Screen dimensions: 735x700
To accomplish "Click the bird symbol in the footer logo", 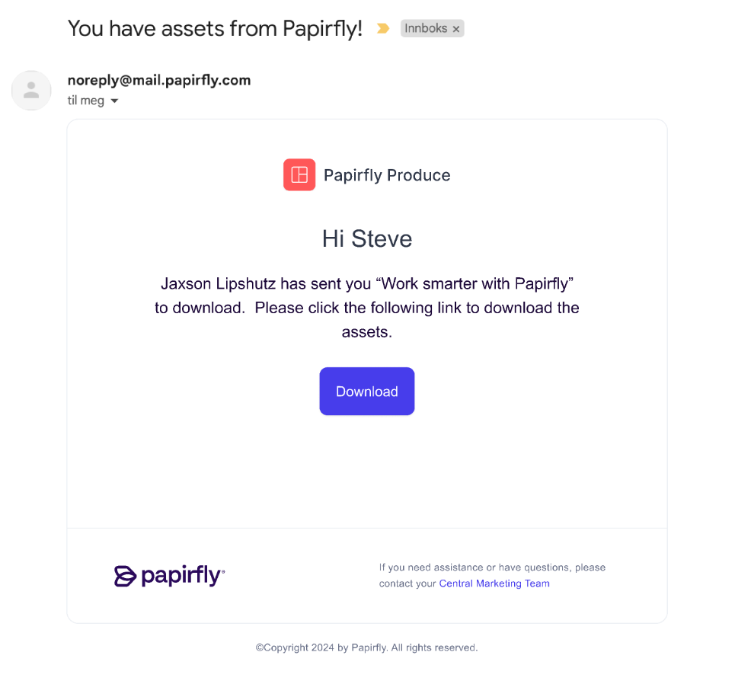I will point(125,576).
